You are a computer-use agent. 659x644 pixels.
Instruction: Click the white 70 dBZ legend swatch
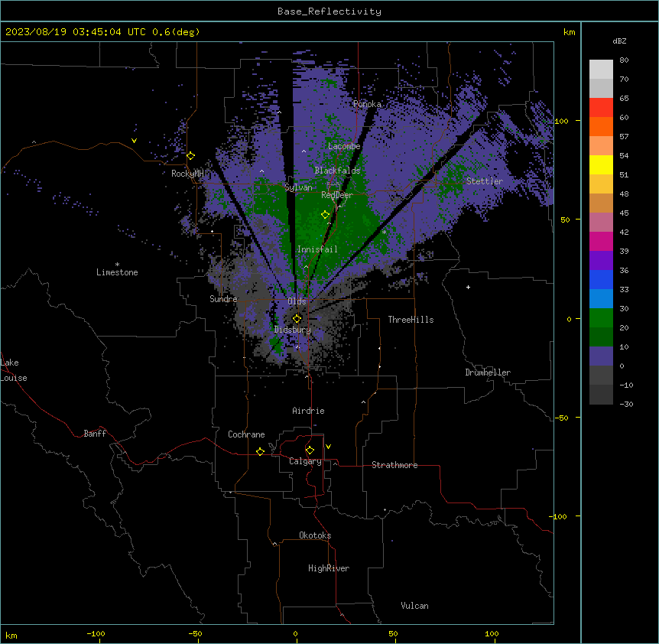pos(601,69)
